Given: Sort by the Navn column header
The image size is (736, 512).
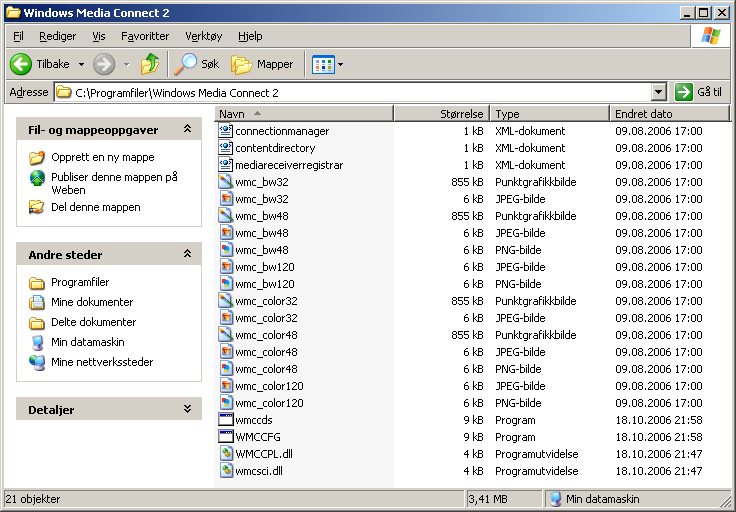Looking at the screenshot, I should point(304,114).
